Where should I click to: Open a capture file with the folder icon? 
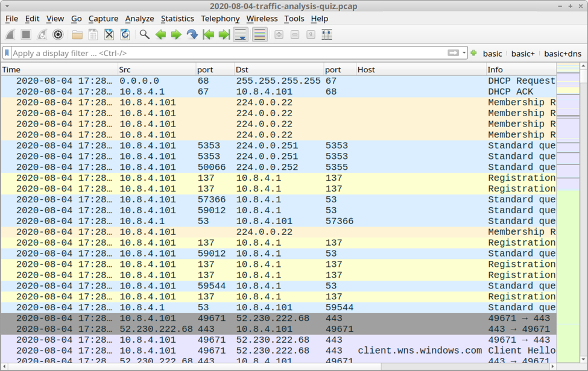[77, 35]
